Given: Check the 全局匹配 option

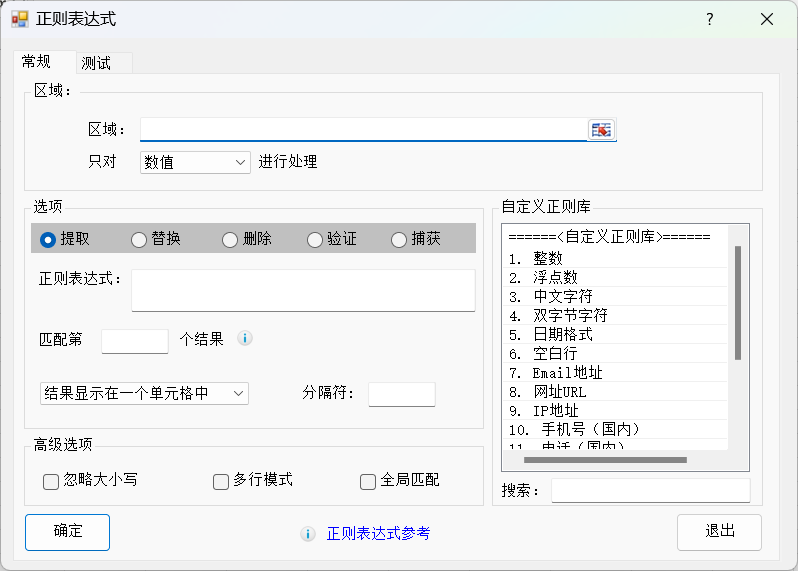Looking at the screenshot, I should coord(368,481).
